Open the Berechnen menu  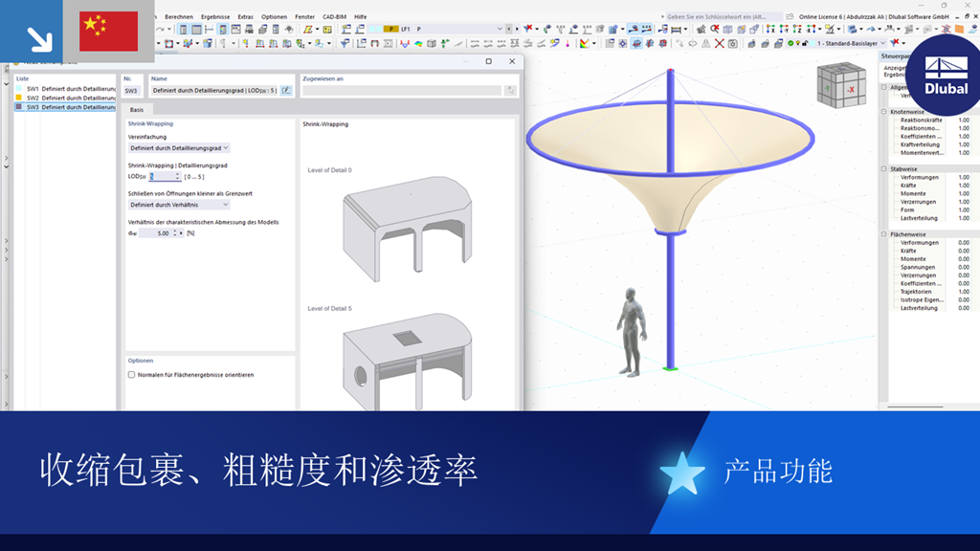tap(179, 17)
